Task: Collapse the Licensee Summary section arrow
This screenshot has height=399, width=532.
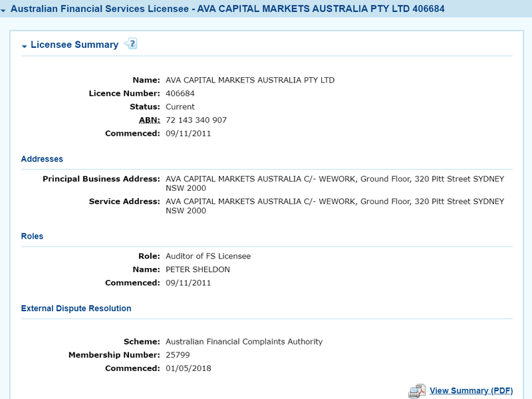Action: pos(24,46)
